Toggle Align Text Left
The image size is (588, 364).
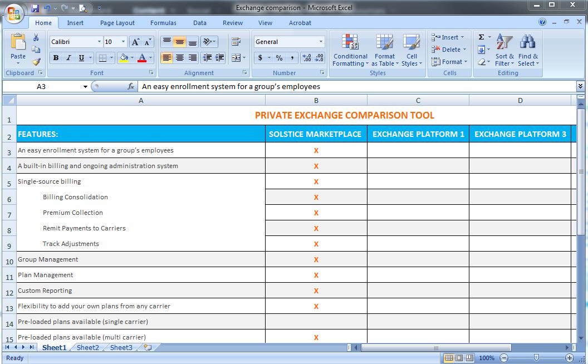coord(167,58)
